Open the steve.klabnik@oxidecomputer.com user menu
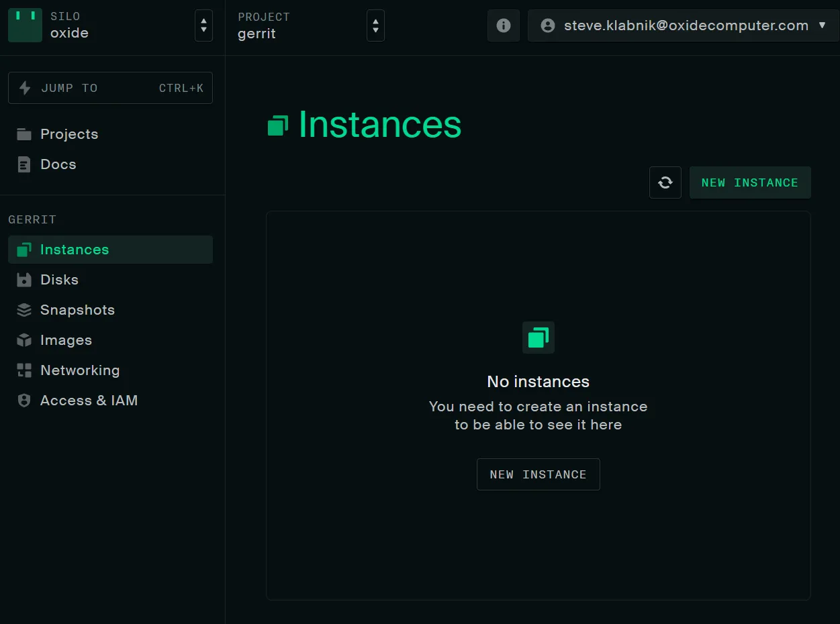The image size is (840, 624). click(x=684, y=25)
